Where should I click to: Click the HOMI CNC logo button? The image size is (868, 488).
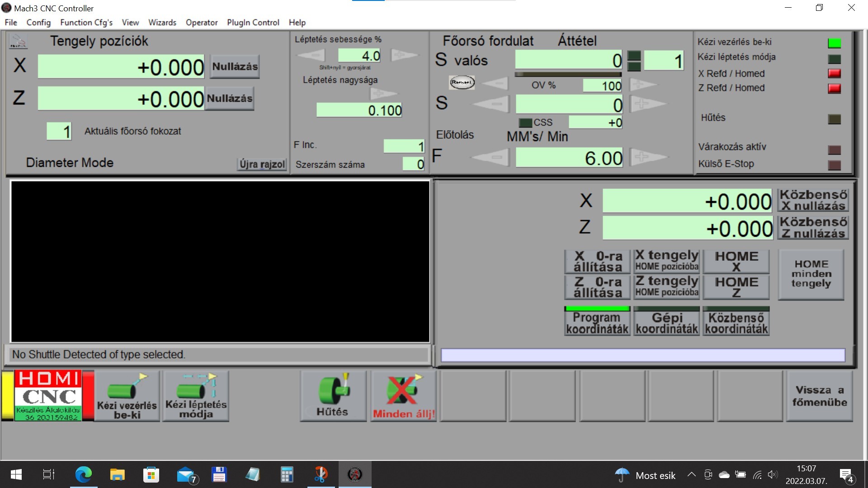(48, 396)
